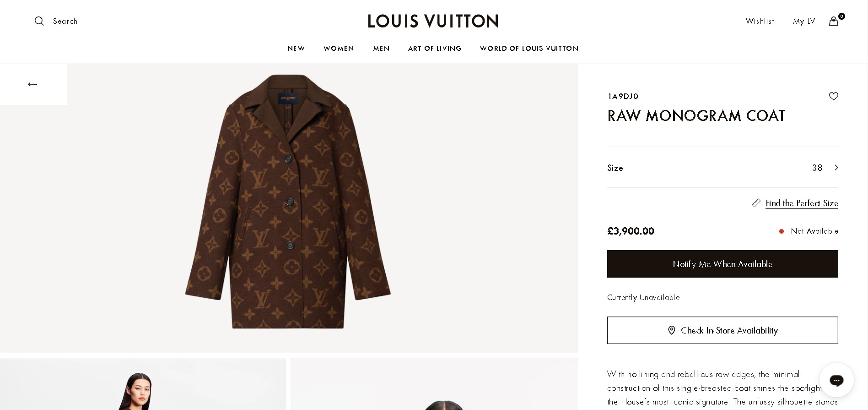Open the Women menu
The image size is (868, 410).
(x=339, y=49)
